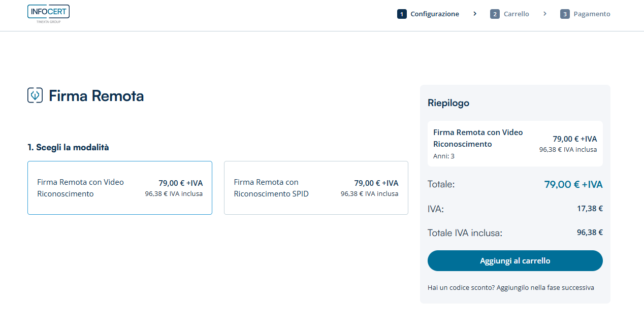Choose Firma Remota con Riconoscimento SPID option
Image resolution: width=644 pixels, height=331 pixels.
pos(316,188)
